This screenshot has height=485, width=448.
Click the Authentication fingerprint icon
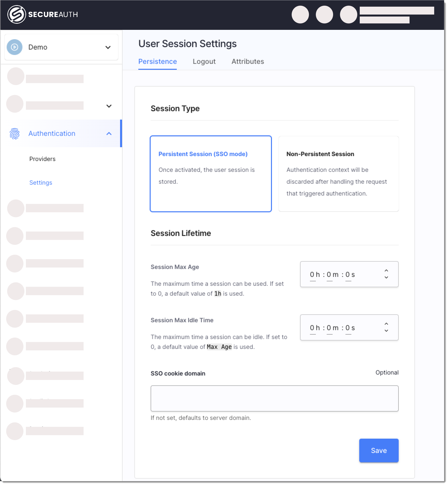[15, 134]
